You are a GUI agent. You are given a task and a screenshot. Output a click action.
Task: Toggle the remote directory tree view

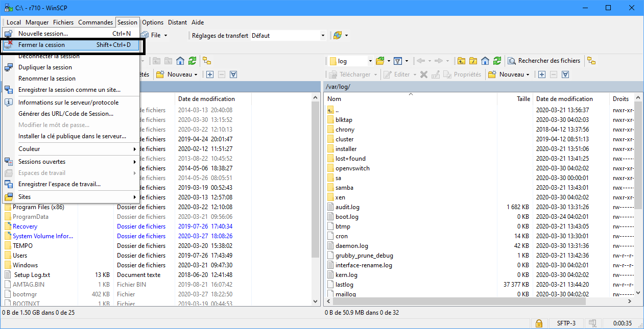click(591, 61)
